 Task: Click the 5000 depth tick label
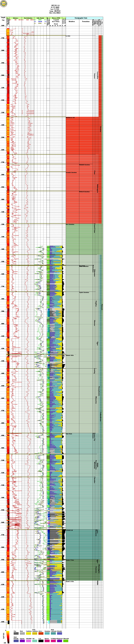3,448
